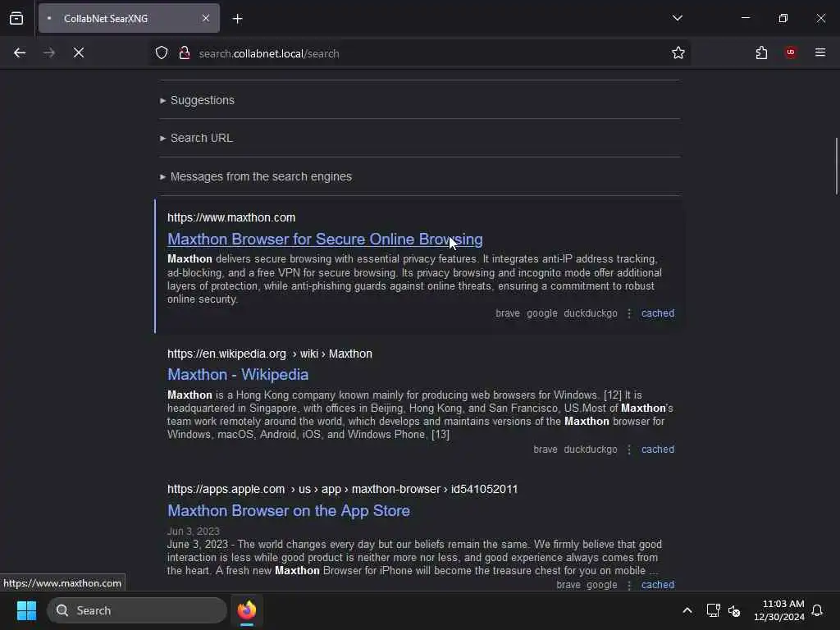Image resolution: width=840 pixels, height=630 pixels.
Task: Open the list all tabs chevron
Action: coord(677,18)
